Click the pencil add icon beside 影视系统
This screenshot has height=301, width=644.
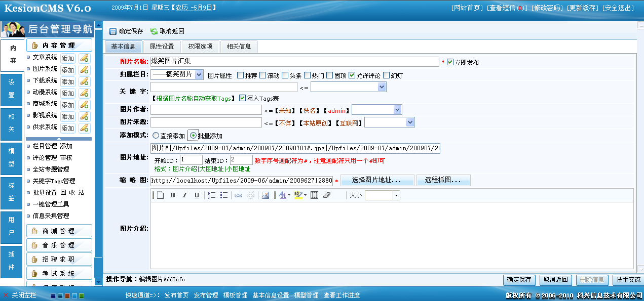point(84,116)
